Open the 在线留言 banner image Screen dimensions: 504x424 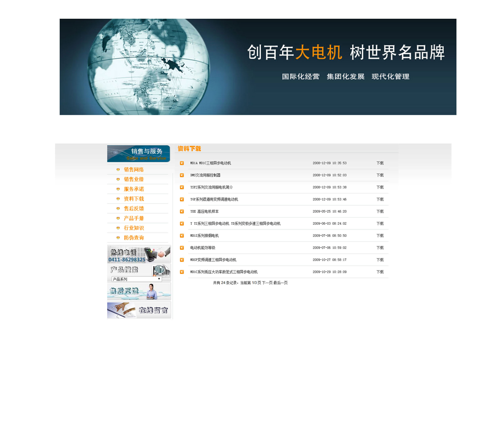[139, 310]
